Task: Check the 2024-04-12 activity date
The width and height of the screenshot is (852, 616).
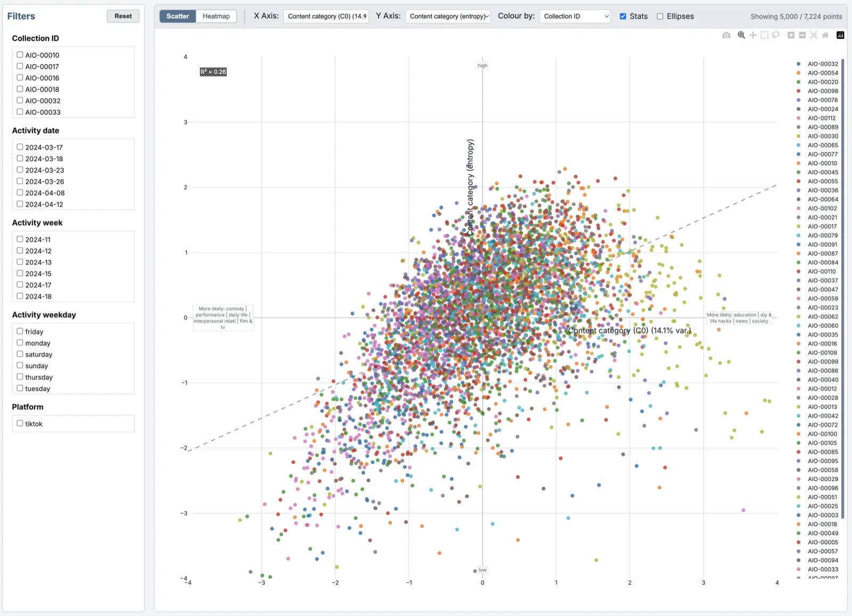Action: pos(20,204)
